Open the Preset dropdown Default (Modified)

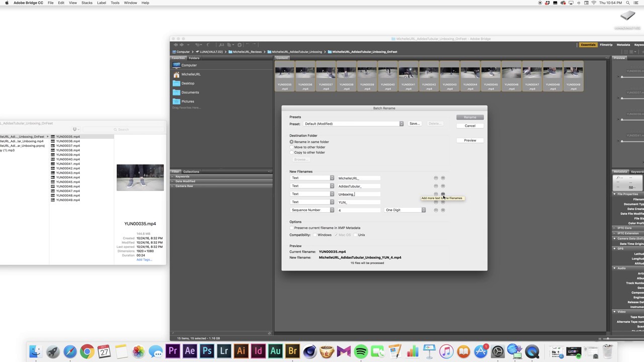coord(353,124)
